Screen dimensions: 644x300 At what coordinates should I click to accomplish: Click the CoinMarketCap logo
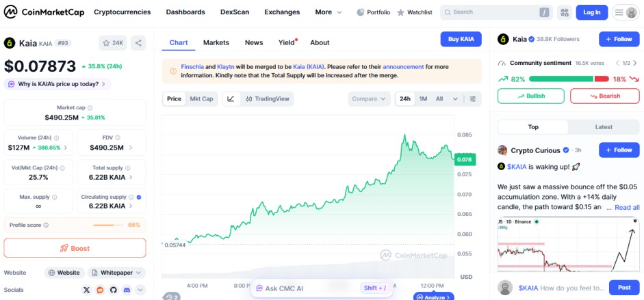pyautogui.click(x=44, y=12)
